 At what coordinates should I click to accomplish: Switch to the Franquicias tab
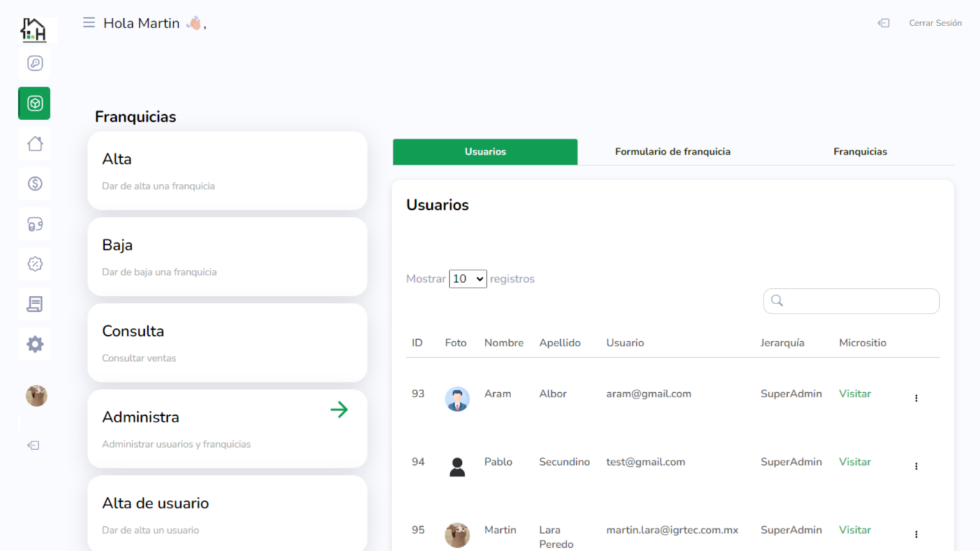click(859, 152)
